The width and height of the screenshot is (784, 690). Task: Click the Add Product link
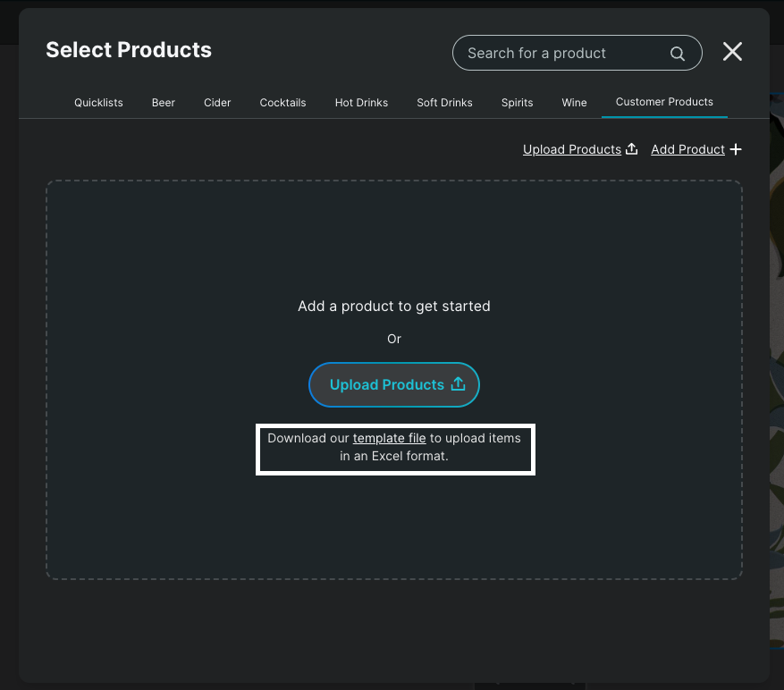(x=687, y=149)
